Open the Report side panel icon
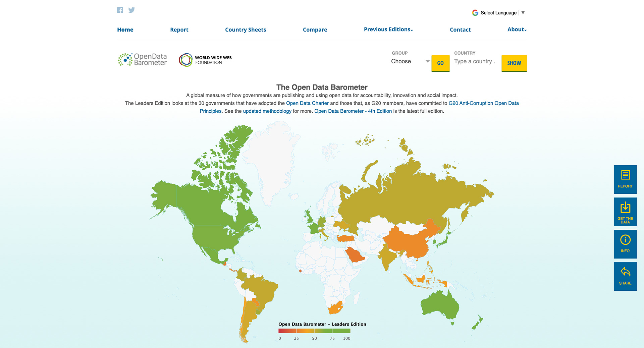This screenshot has width=644, height=348. tap(625, 179)
